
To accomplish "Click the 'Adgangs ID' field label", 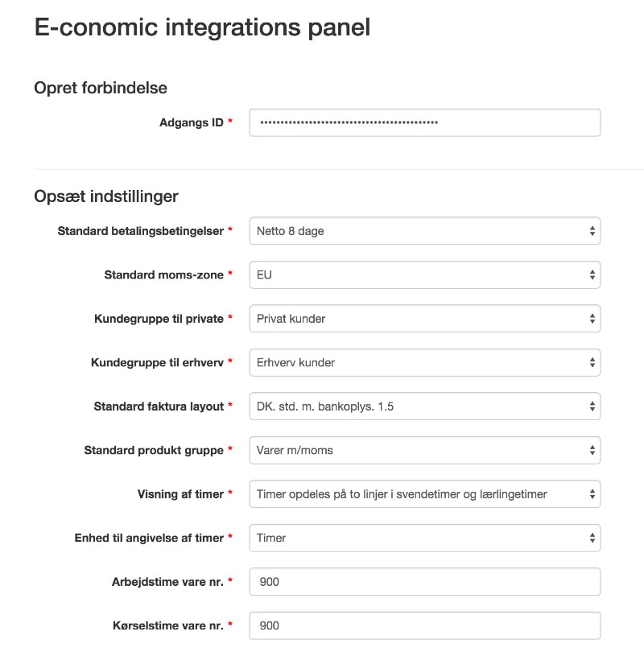I will pyautogui.click(x=192, y=122).
